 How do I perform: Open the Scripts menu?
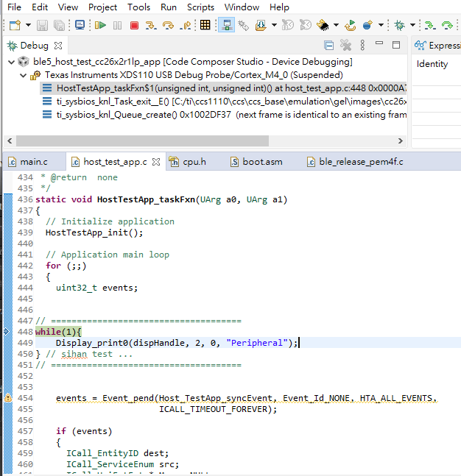tap(200, 7)
